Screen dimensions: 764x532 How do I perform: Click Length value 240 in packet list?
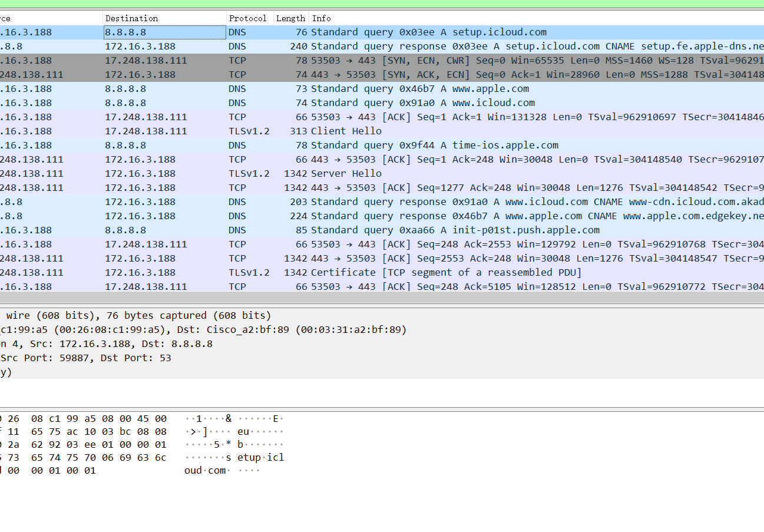[x=299, y=47]
